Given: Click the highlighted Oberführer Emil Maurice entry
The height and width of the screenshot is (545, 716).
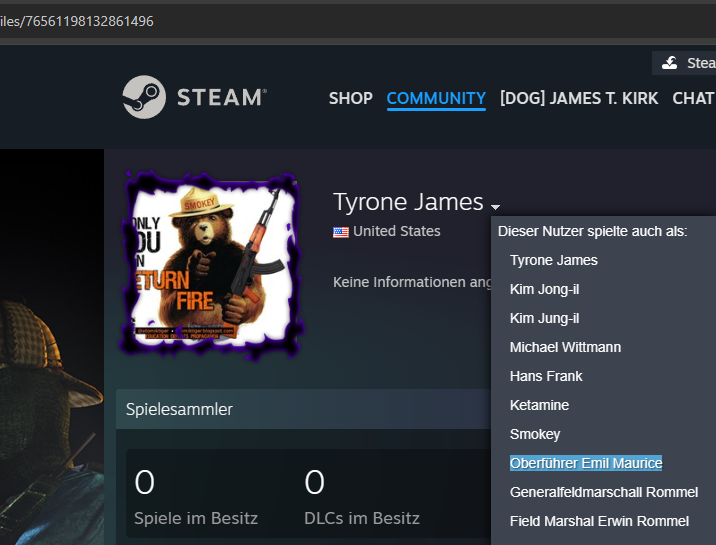Looking at the screenshot, I should click(x=585, y=463).
